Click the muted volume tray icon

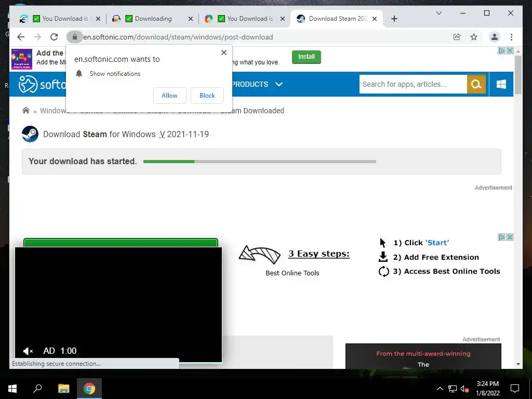tap(464, 389)
